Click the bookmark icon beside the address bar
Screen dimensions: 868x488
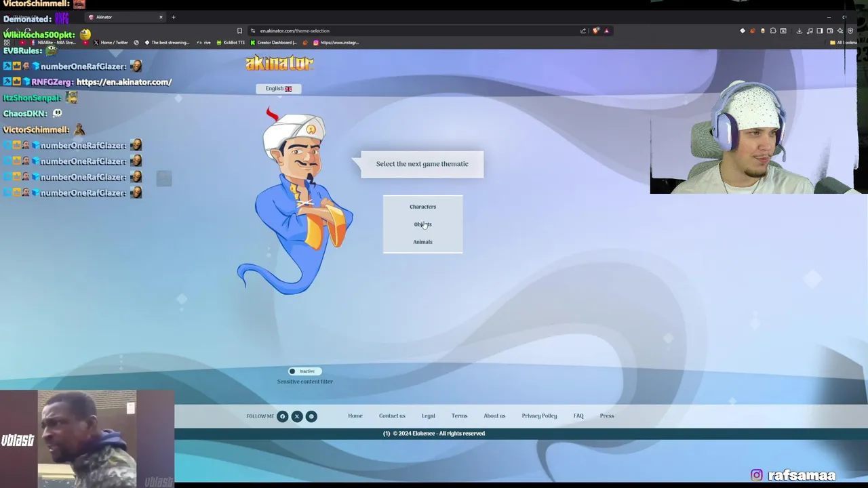239,30
